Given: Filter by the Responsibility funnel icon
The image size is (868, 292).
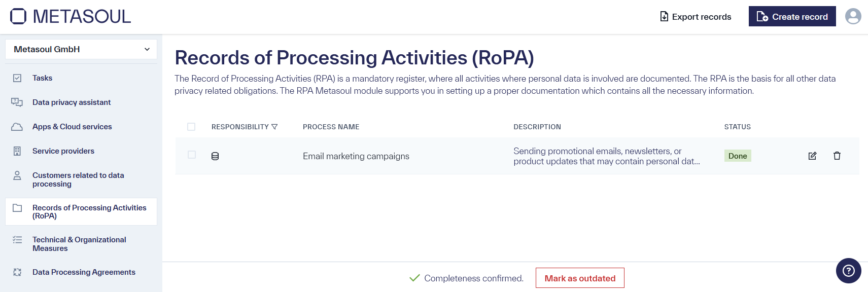Looking at the screenshot, I should 274,127.
